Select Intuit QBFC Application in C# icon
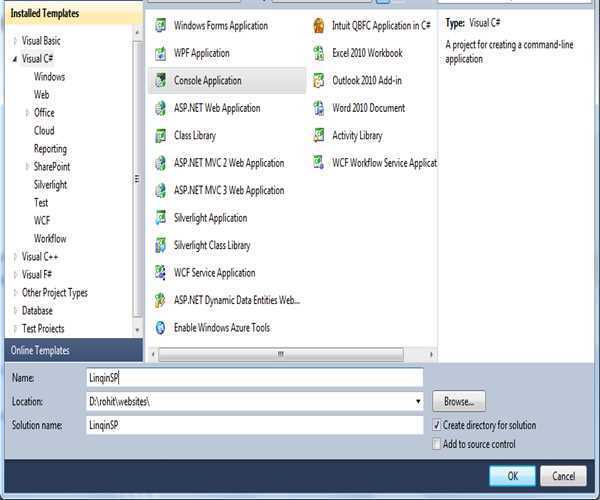The width and height of the screenshot is (600, 500). pyautogui.click(x=319, y=26)
